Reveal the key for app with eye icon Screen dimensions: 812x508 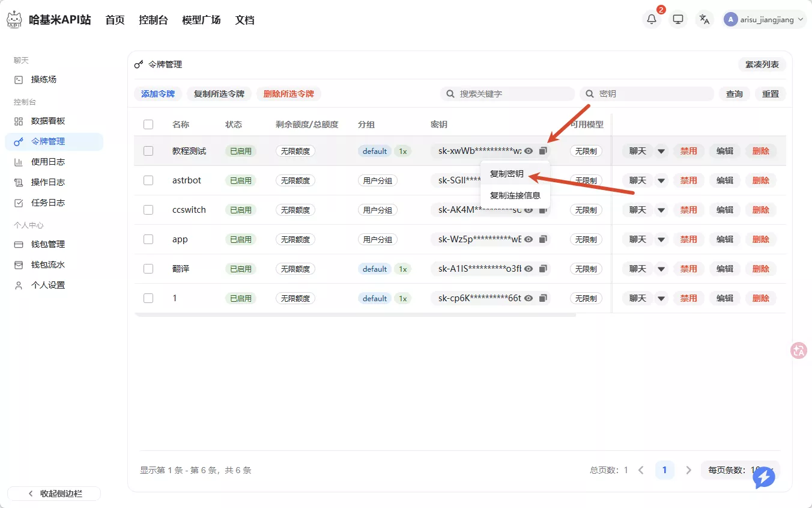pyautogui.click(x=529, y=239)
